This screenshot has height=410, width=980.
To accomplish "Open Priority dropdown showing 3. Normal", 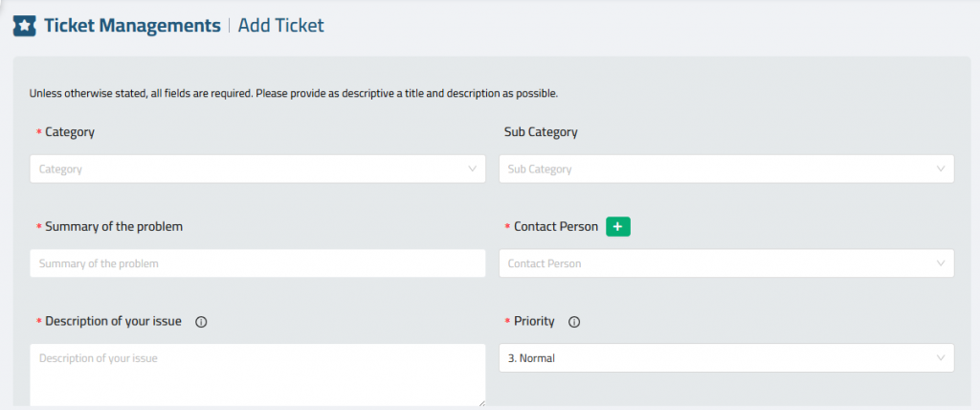I will (x=726, y=358).
